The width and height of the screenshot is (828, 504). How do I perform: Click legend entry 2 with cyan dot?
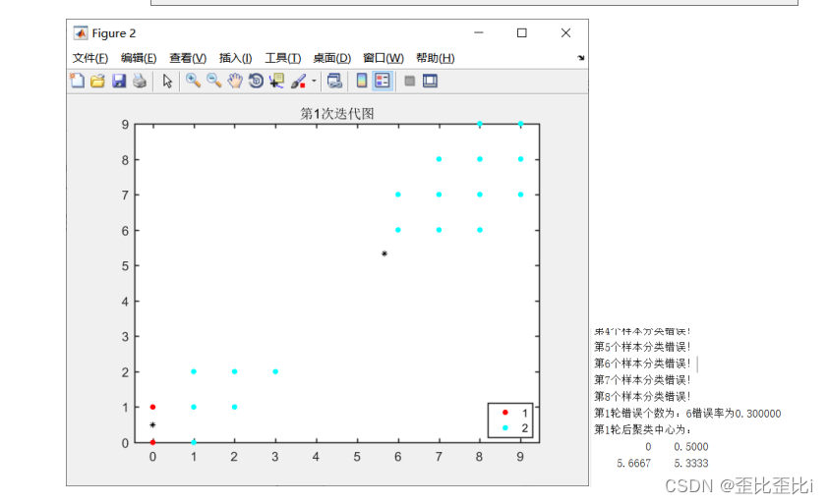[x=514, y=428]
